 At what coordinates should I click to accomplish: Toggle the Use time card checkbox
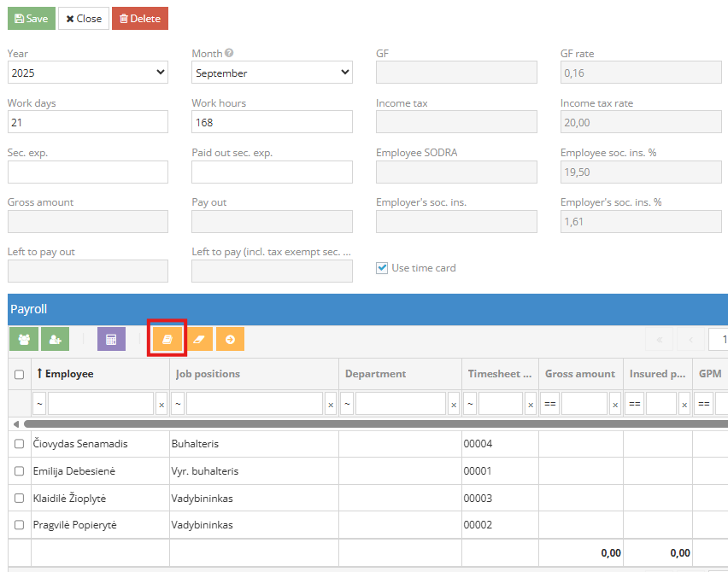pos(382,268)
